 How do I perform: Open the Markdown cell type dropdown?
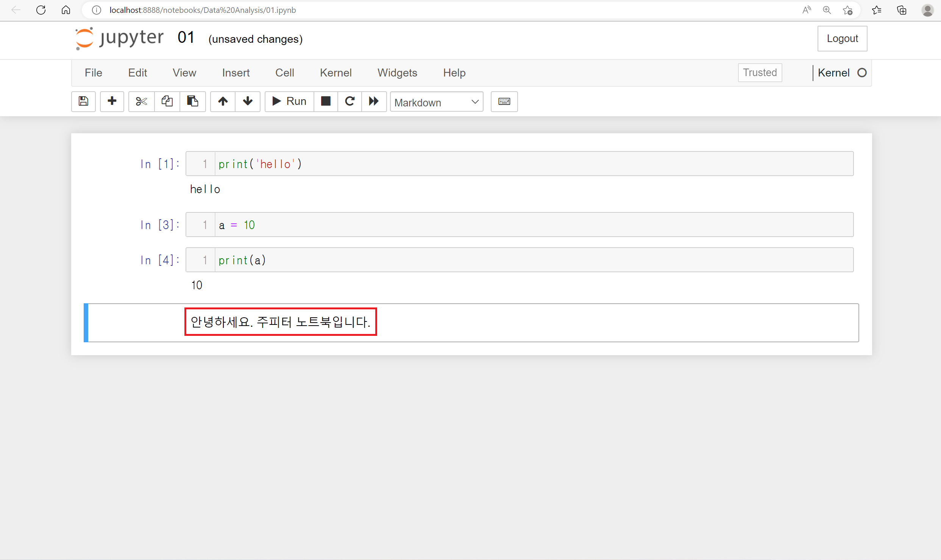[436, 102]
